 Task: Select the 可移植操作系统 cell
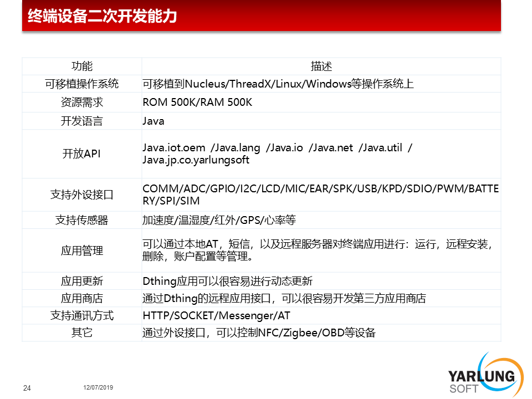pyautogui.click(x=82, y=84)
